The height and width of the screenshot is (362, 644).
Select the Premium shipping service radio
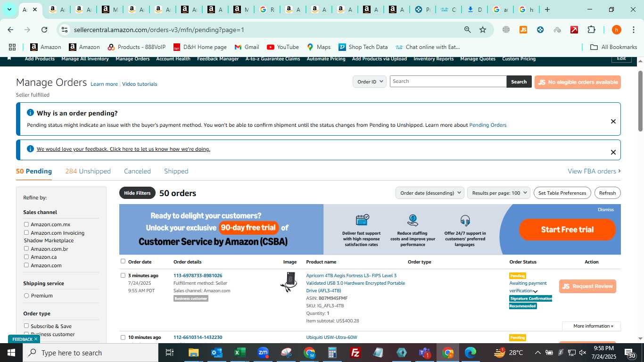[26, 296]
